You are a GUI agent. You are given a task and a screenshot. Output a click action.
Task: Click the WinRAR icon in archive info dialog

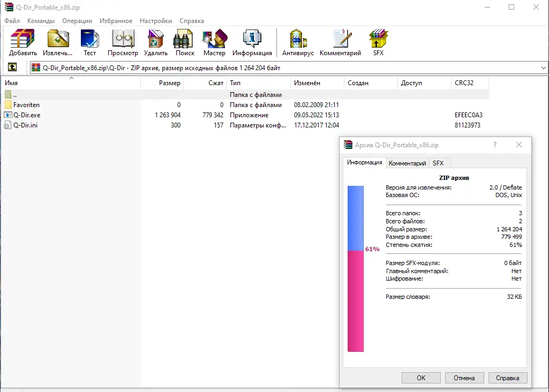click(348, 145)
